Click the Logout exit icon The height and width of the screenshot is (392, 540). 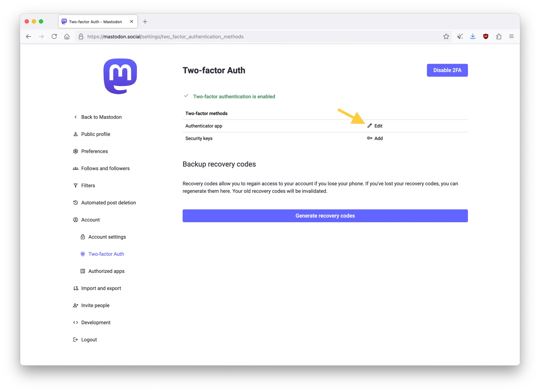tap(75, 339)
